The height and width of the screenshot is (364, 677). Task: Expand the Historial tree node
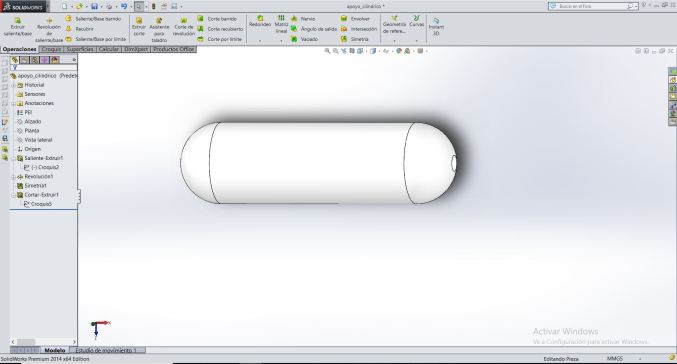point(13,85)
